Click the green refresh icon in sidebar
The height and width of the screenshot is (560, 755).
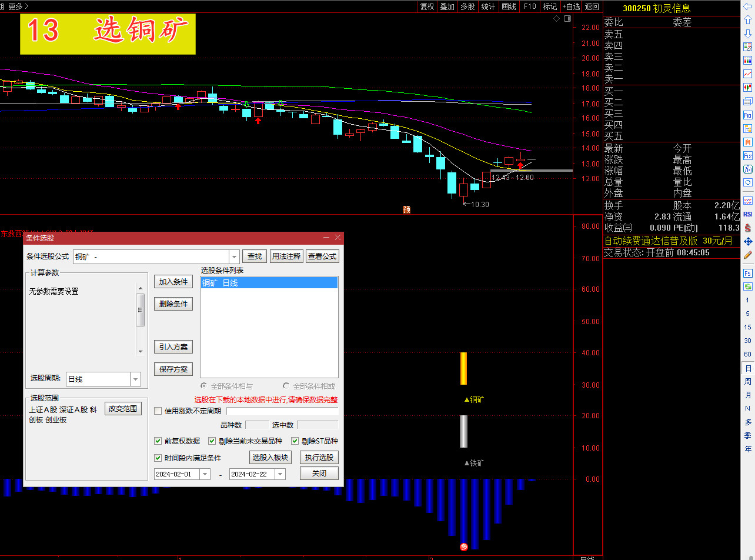click(748, 286)
